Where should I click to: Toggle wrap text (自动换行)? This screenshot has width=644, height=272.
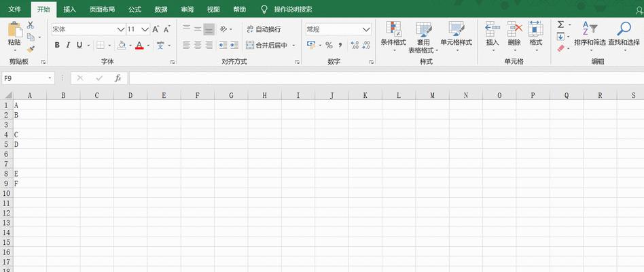(x=264, y=29)
